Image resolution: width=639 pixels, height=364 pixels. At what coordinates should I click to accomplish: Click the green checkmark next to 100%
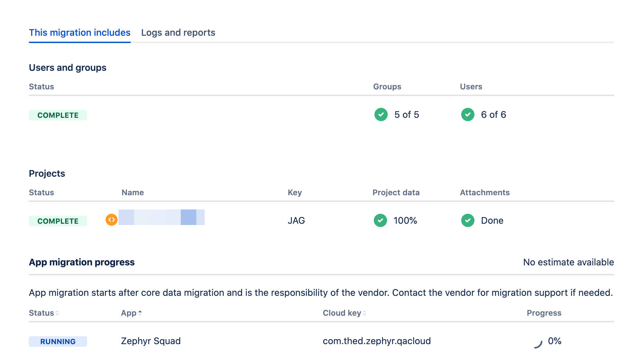pyautogui.click(x=380, y=220)
